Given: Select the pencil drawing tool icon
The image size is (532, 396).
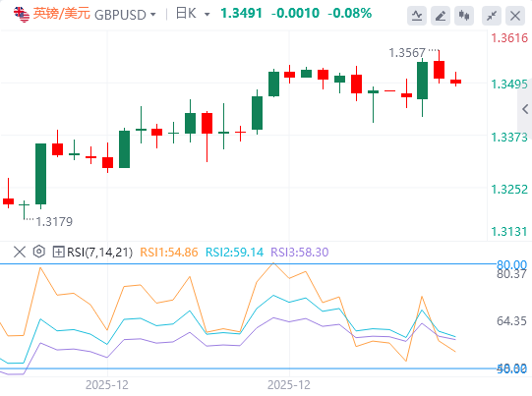Looking at the screenshot, I should (x=441, y=16).
